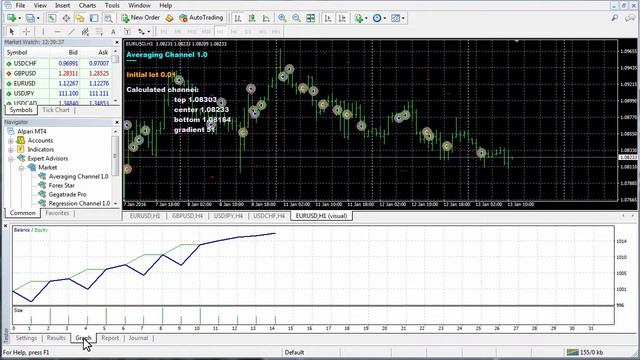The height and width of the screenshot is (360, 640).
Task: Switch to the Tick Chart tab
Action: 56,110
